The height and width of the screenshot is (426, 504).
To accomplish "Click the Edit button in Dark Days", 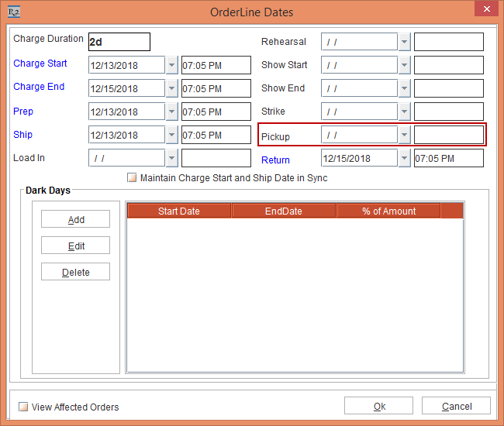I will click(75, 246).
